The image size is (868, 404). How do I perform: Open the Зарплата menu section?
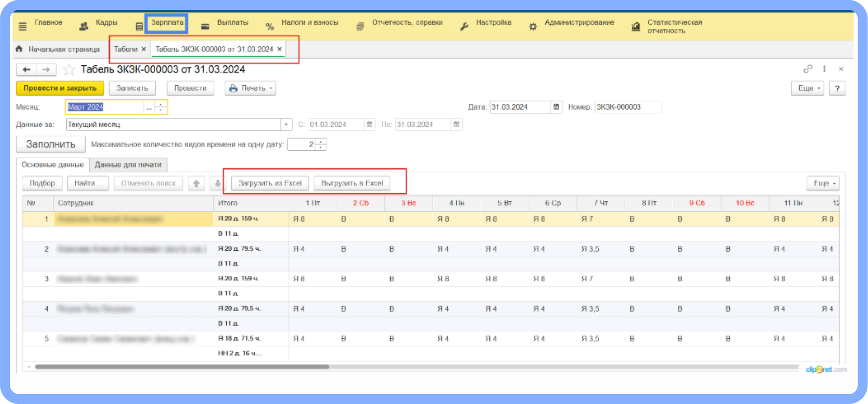tap(167, 23)
